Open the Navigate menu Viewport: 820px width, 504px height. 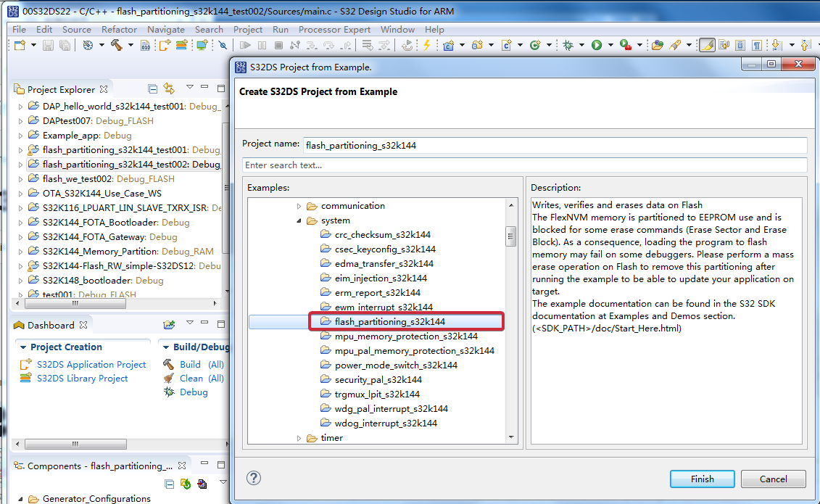click(x=166, y=29)
